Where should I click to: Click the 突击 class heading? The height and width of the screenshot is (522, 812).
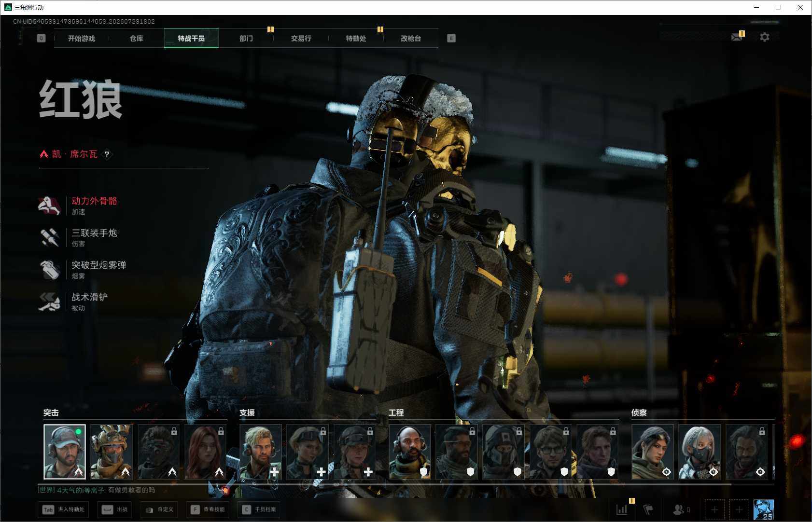pos(51,413)
